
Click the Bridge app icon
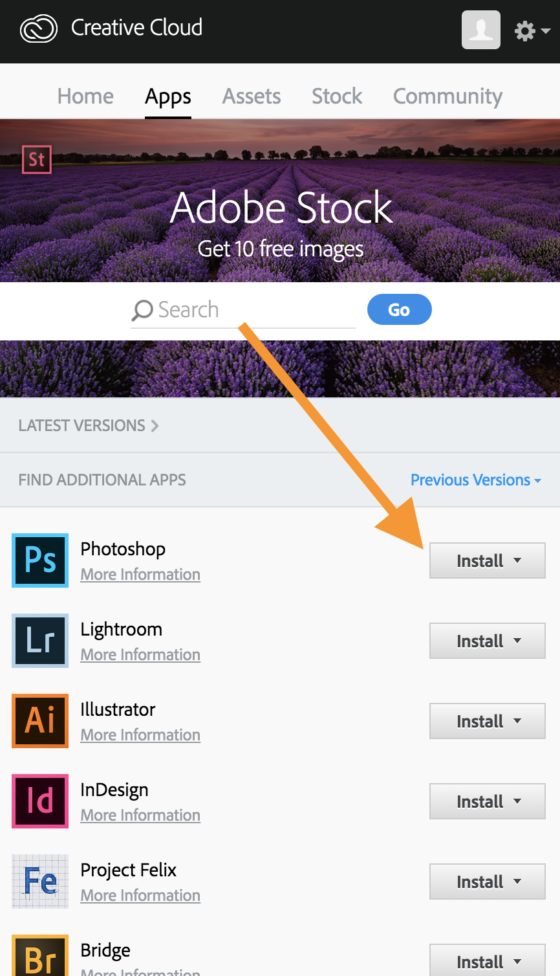40,957
